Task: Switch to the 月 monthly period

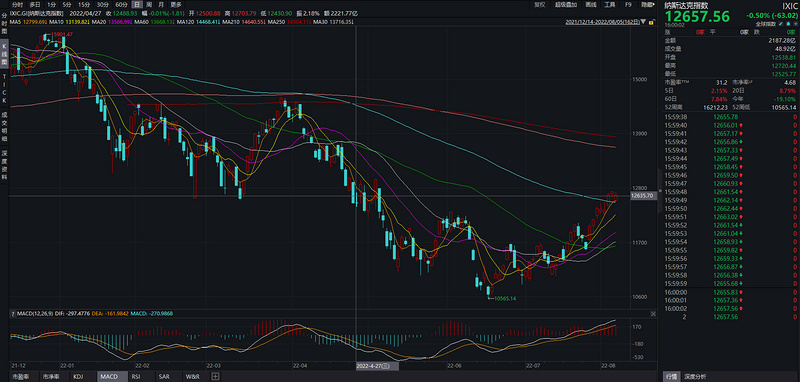Action: (161, 5)
